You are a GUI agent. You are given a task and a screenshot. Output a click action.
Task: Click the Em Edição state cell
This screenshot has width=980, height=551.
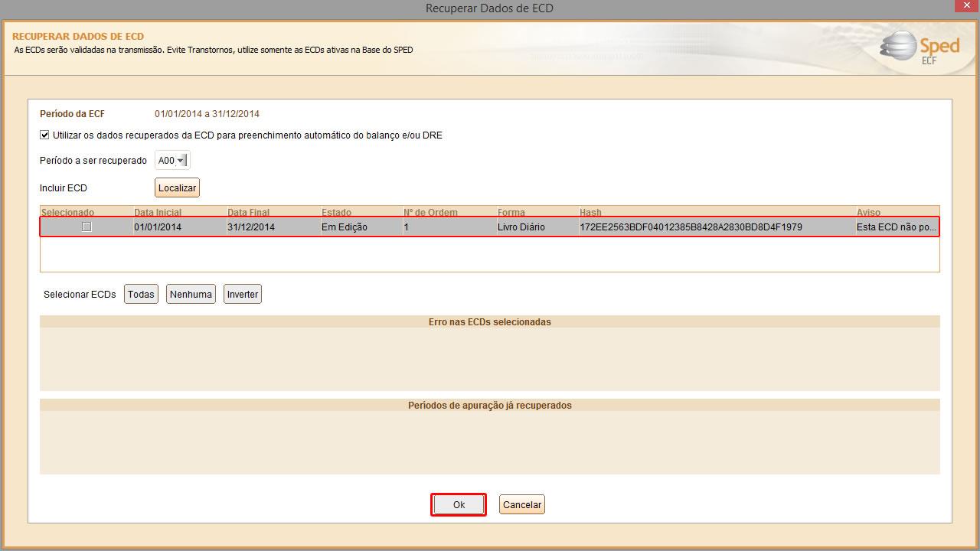click(x=361, y=227)
